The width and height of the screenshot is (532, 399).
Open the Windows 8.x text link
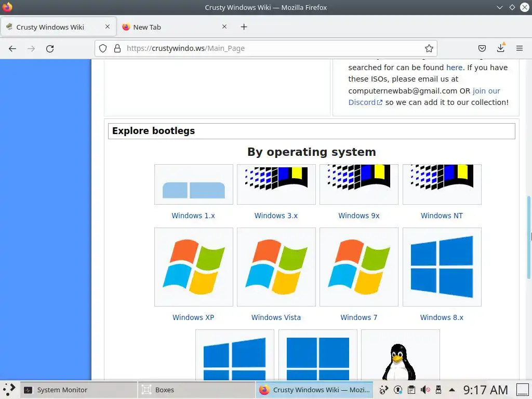(x=442, y=317)
